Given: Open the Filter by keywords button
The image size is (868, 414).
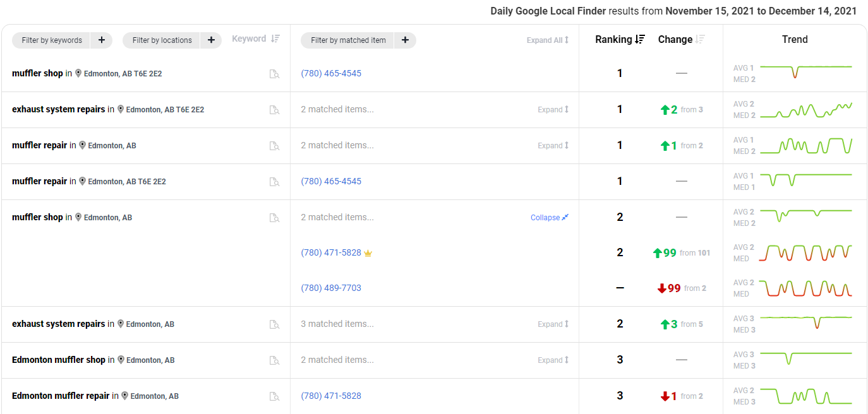Looking at the screenshot, I should 52,40.
